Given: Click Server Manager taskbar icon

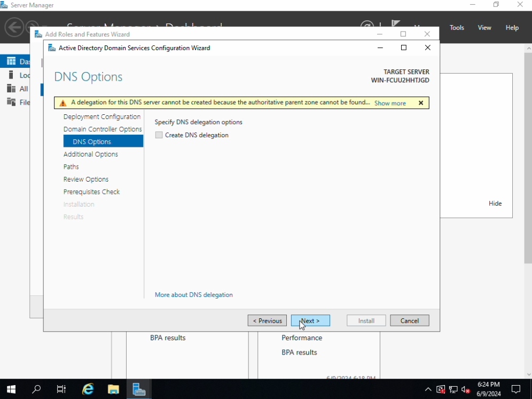Looking at the screenshot, I should pyautogui.click(x=139, y=389).
